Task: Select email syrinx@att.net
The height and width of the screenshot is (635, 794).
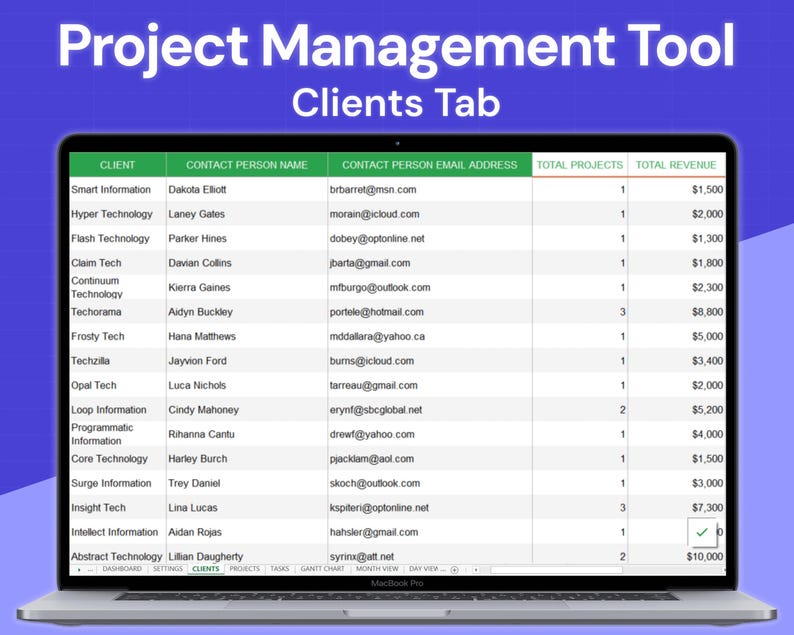Action: click(x=362, y=557)
